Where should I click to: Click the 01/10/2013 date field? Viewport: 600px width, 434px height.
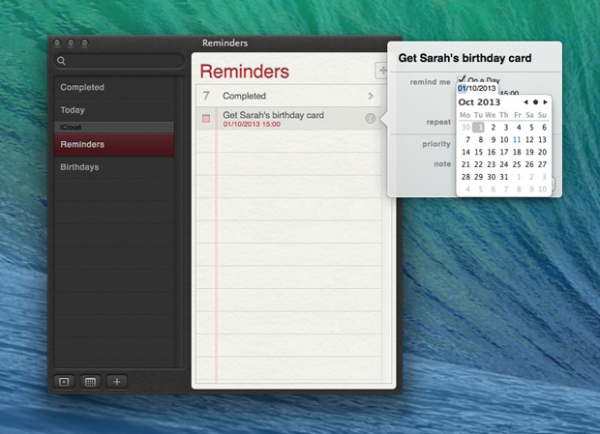(476, 88)
